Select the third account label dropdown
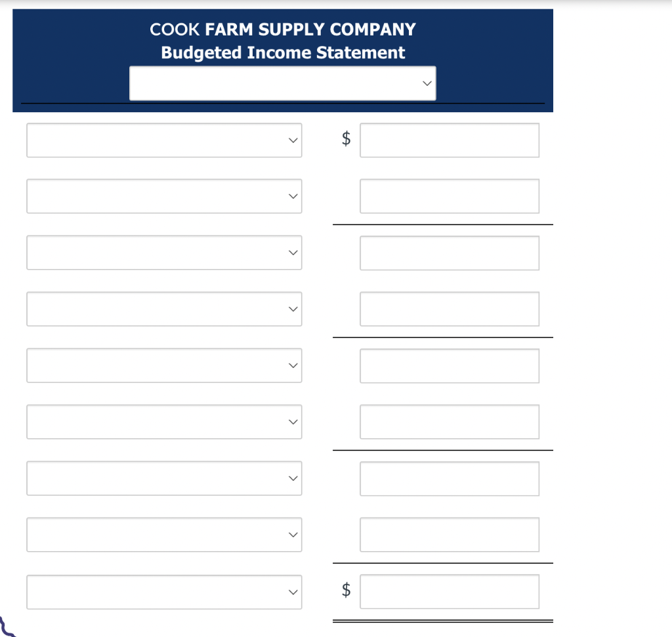 164,253
